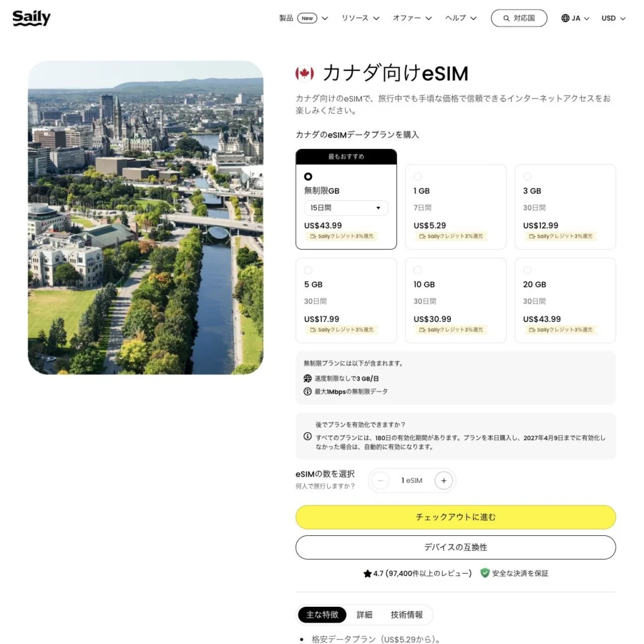Click the Saily credit icon under US$30.99
Screen dimensions: 644x644
point(422,330)
